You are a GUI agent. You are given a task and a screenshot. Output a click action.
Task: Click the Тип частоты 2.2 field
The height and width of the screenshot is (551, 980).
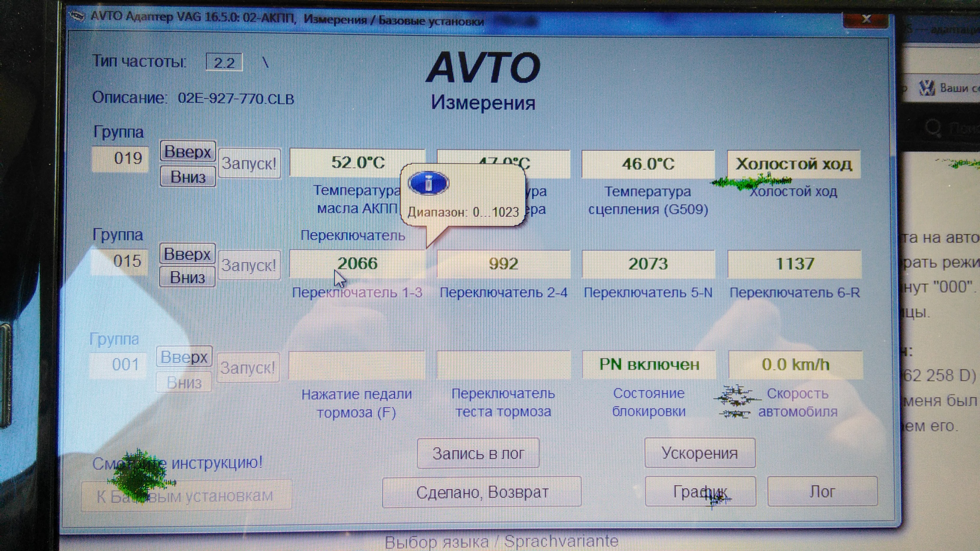(x=224, y=62)
